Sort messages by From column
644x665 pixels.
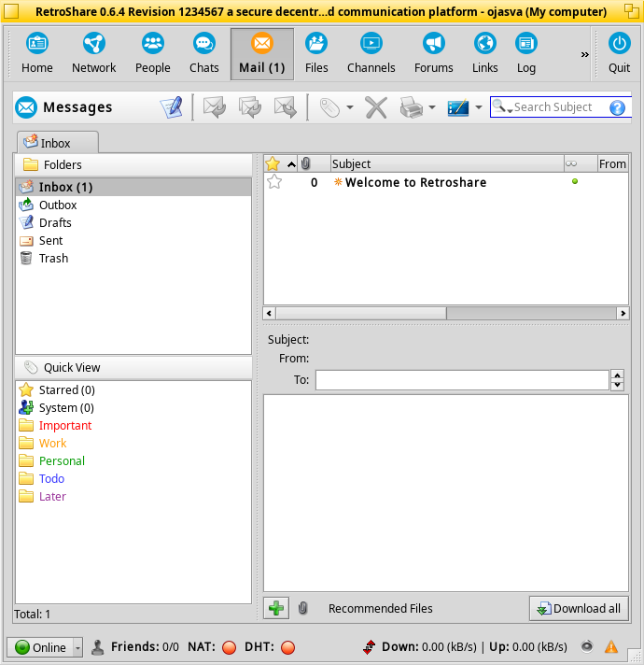tap(612, 163)
